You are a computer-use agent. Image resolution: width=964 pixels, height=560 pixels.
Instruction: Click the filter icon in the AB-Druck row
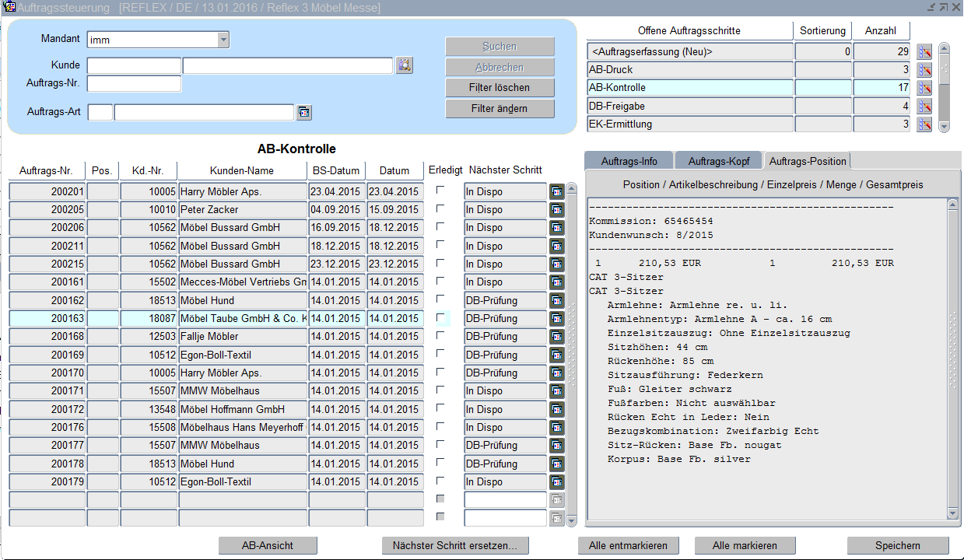924,70
